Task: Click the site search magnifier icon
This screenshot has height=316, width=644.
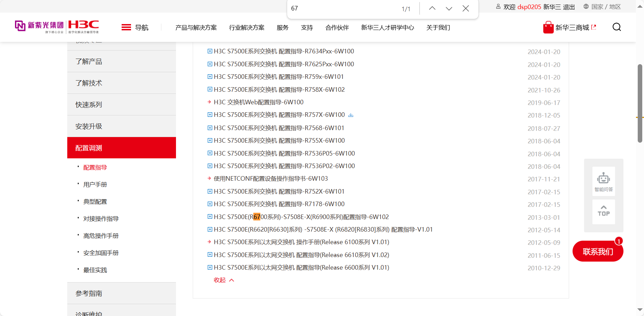Action: 617,27
